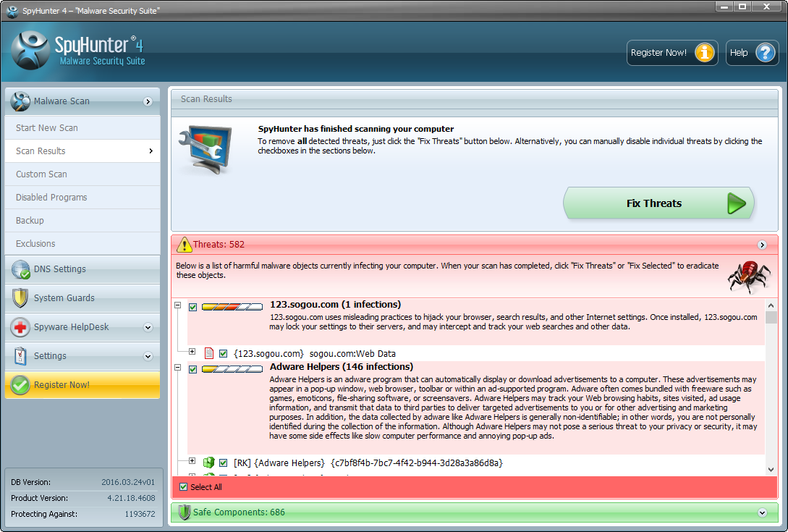Uncheck the 123.sogou.com threat checkbox
The width and height of the screenshot is (788, 532).
(192, 307)
